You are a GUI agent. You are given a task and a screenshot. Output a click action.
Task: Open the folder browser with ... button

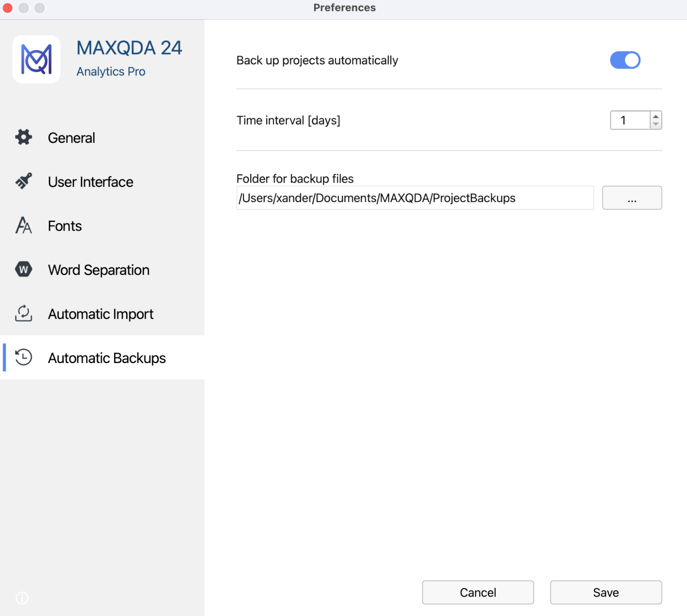tap(632, 198)
